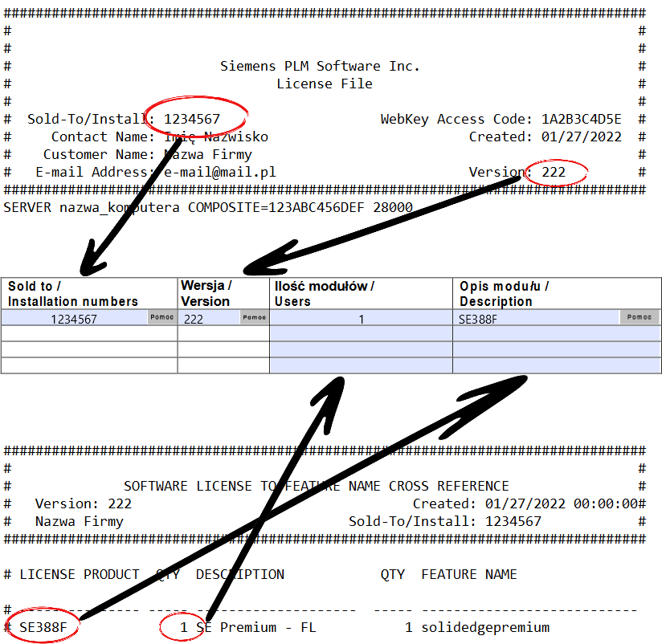Click the e-mail@mail.pl address
The height and width of the screenshot is (644, 662).
coord(219,172)
